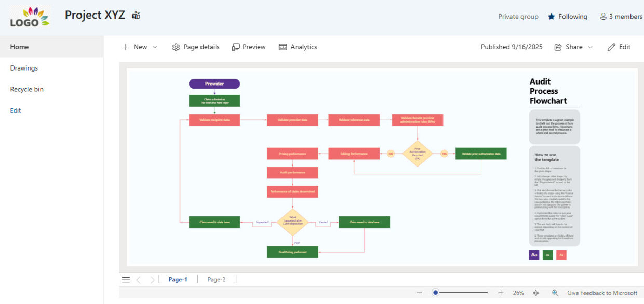Click the Project XYZ site title
The image size is (644, 304).
(x=95, y=15)
